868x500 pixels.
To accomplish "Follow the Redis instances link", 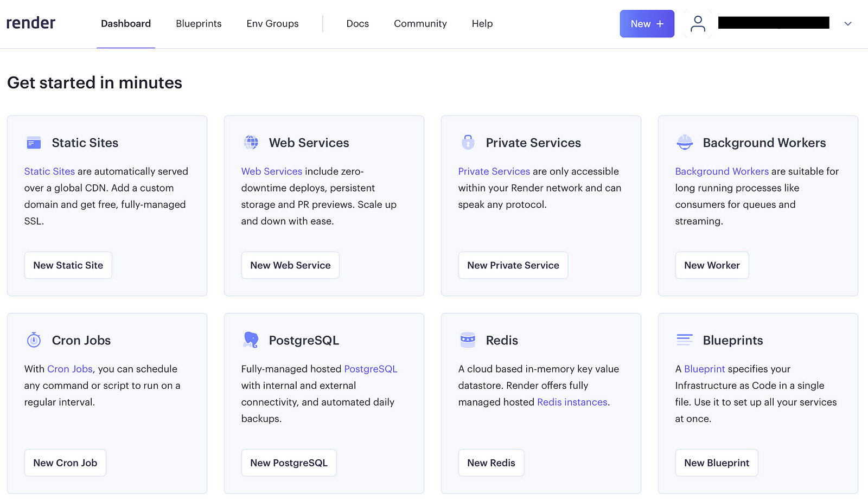I will click(x=572, y=402).
